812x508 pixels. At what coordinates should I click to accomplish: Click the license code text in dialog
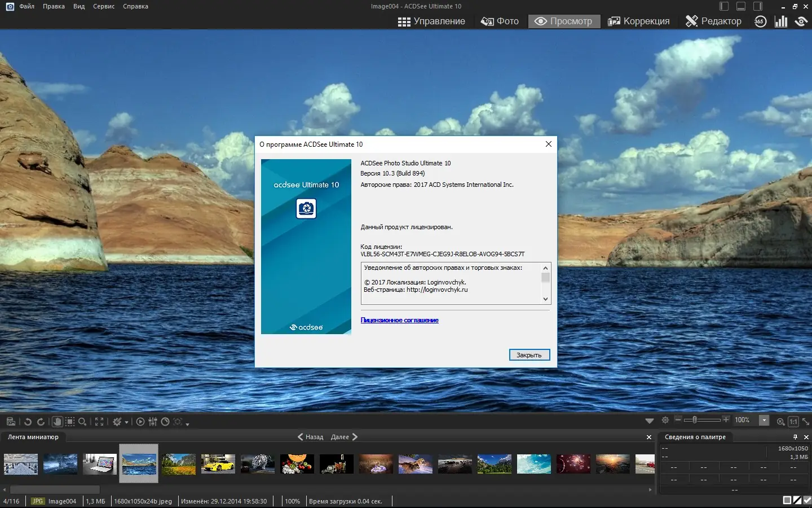(443, 254)
